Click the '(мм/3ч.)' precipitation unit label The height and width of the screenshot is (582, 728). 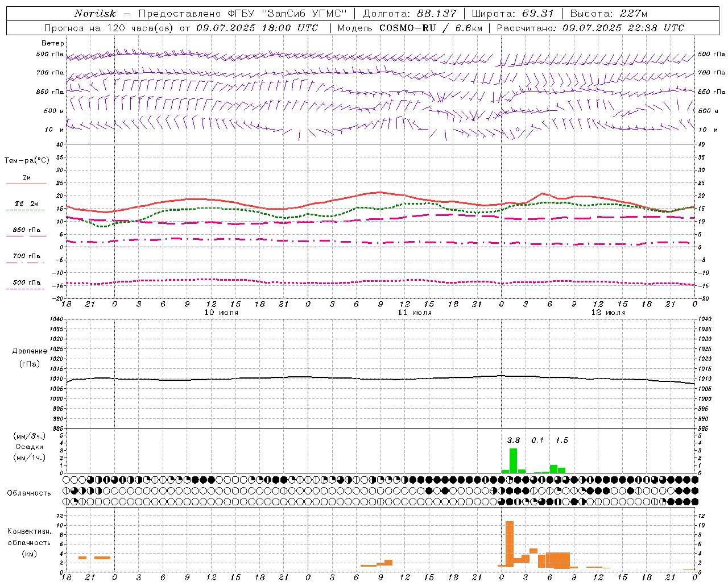coord(30,436)
